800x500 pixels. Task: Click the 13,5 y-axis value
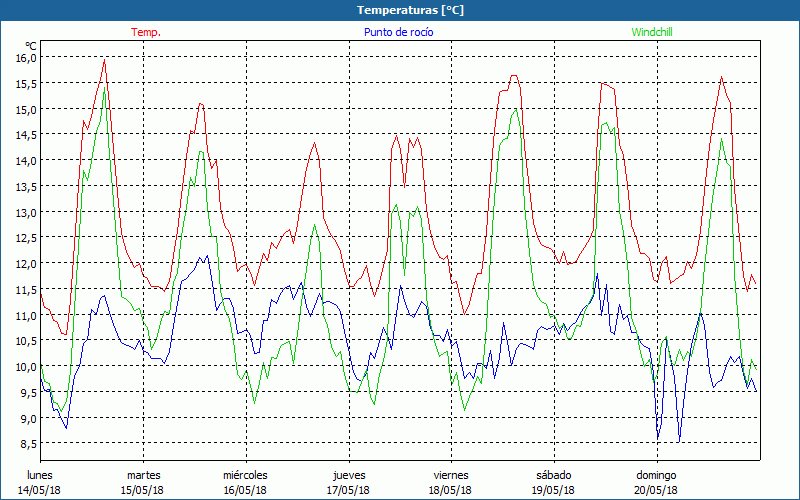(27, 187)
